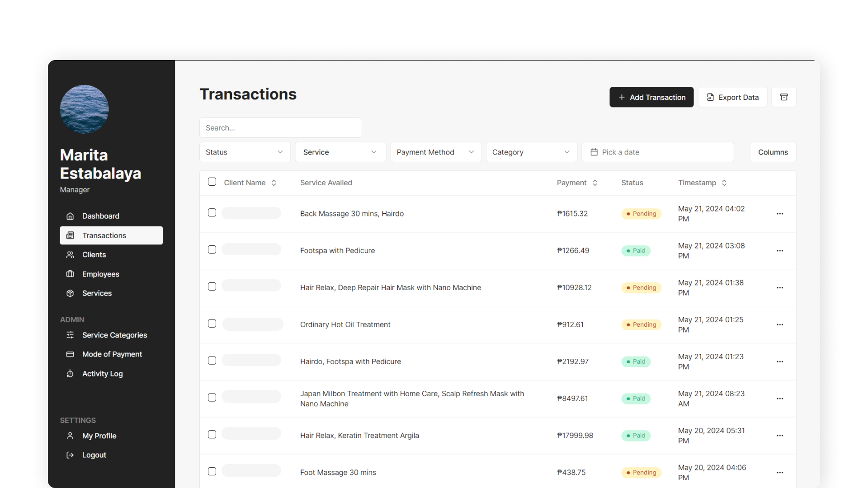Open three-dot menu for Ordinary Hot Oil Treatment
This screenshot has height=488, width=868.
tap(780, 325)
